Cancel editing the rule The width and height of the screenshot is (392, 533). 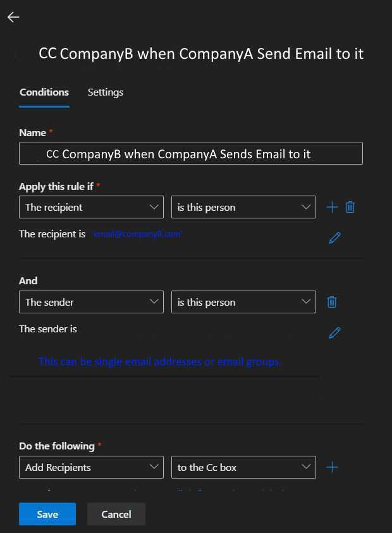pos(116,514)
